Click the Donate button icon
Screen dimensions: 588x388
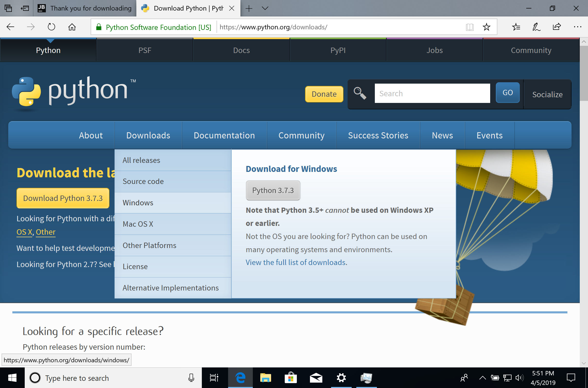click(x=324, y=94)
